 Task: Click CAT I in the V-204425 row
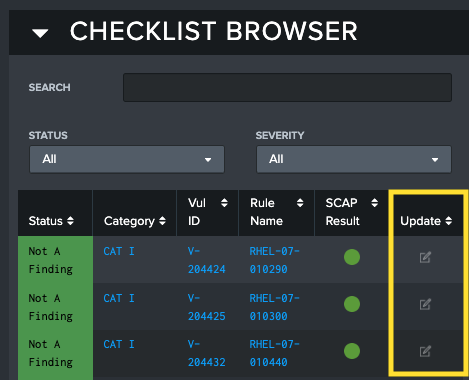pyautogui.click(x=119, y=298)
